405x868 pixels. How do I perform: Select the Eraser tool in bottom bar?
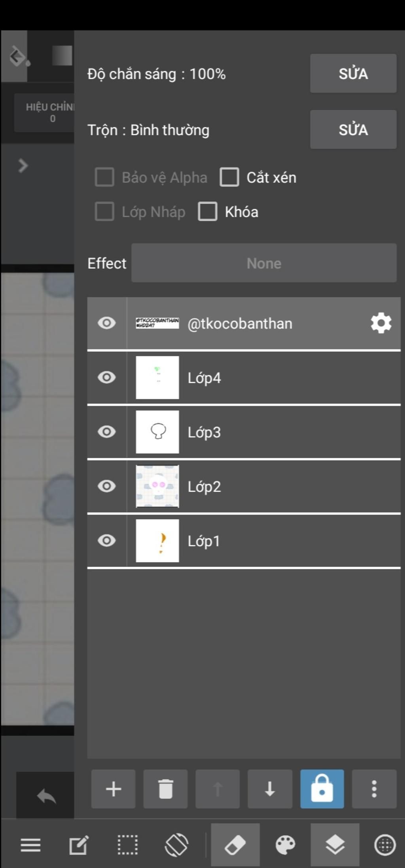tap(235, 845)
